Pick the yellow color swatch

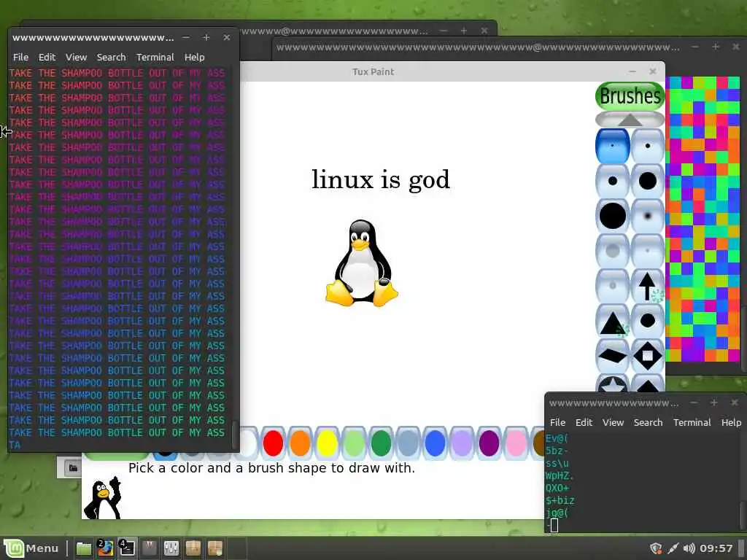[x=328, y=443]
